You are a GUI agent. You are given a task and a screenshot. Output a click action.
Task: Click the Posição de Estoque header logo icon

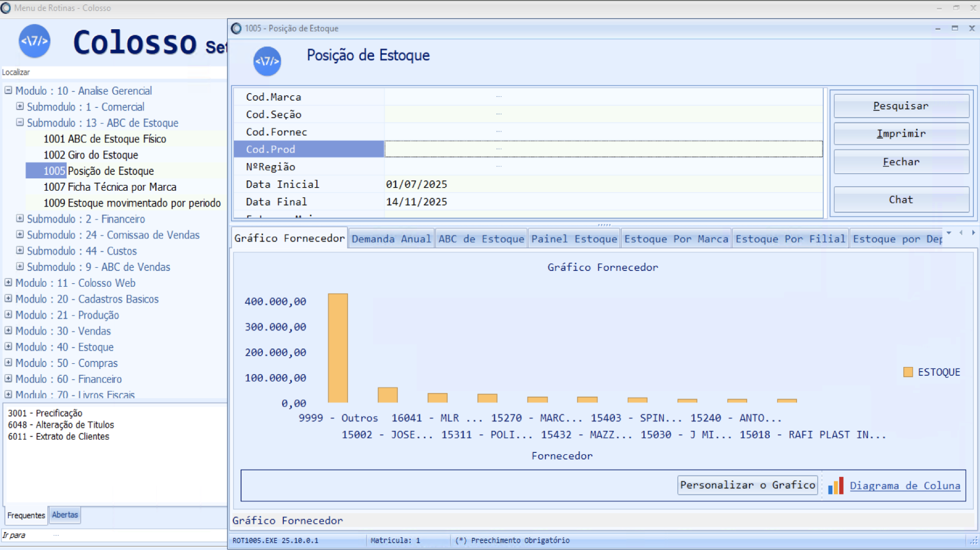267,61
